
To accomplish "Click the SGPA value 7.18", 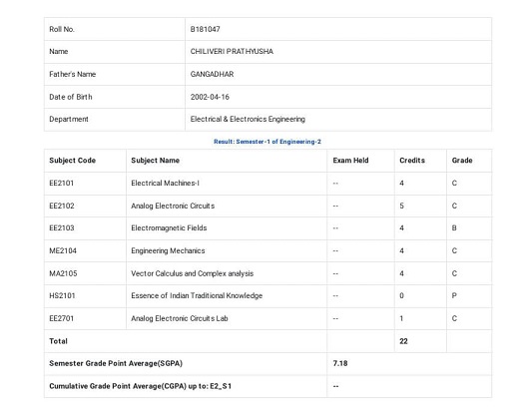I will pos(340,363).
